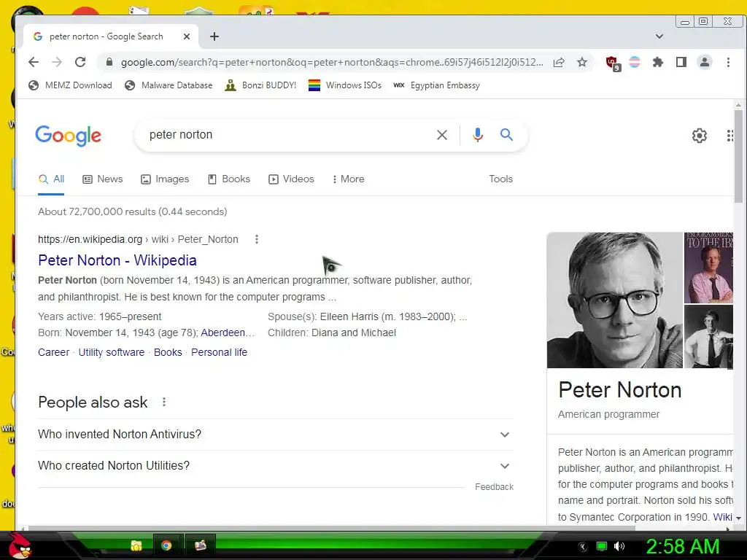The image size is (747, 560).
Task: Open the More search categories menu
Action: pos(348,179)
